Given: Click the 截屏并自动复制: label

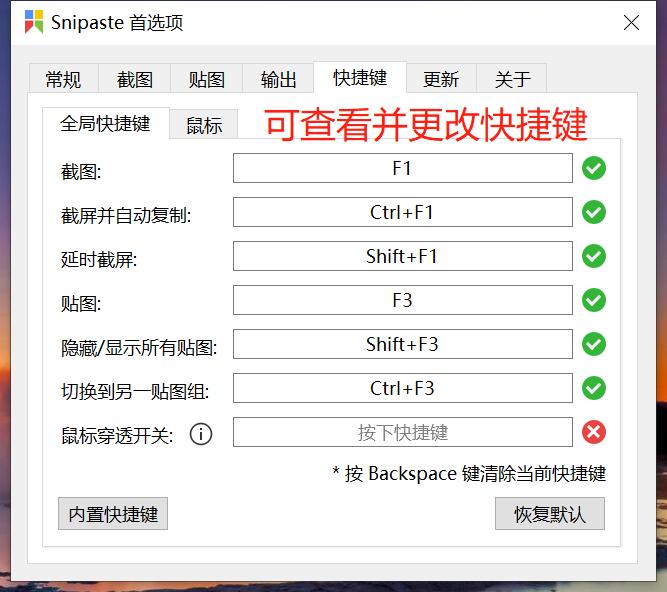Looking at the screenshot, I should [126, 215].
